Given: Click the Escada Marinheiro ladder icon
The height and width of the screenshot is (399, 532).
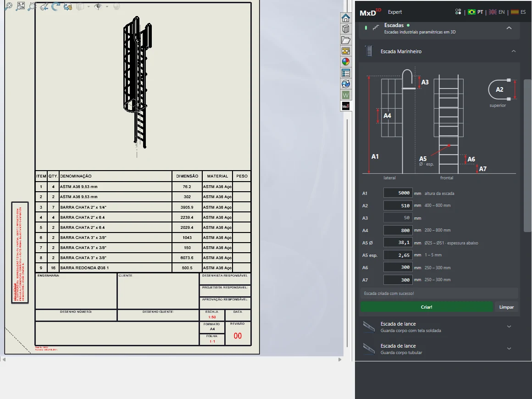Looking at the screenshot, I should [x=369, y=51].
